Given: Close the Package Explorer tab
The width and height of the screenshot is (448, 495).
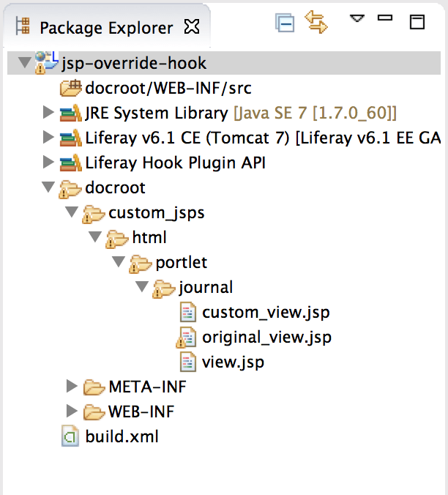Looking at the screenshot, I should pos(191,28).
